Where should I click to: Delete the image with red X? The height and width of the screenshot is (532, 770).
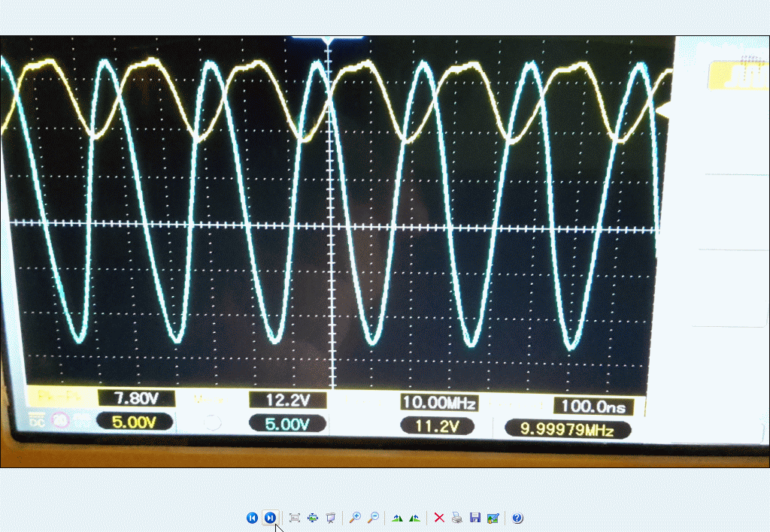click(x=439, y=518)
